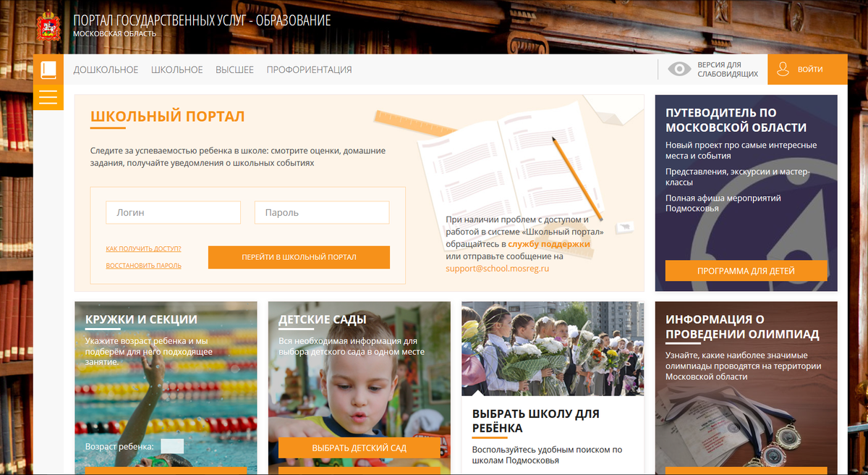Screen dimensions: 868x475
Task: Click the user profile icon beside Войти
Action: pyautogui.click(x=783, y=70)
